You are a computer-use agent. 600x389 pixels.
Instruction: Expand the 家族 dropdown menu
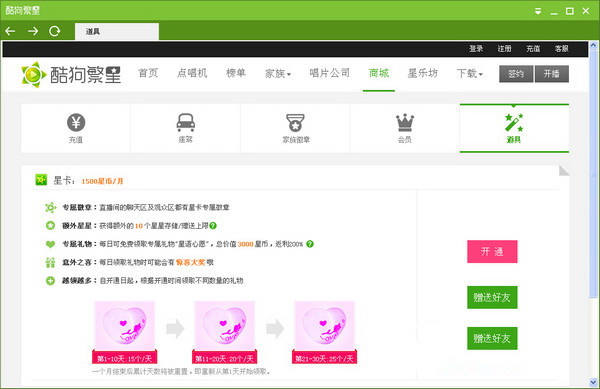coord(278,73)
